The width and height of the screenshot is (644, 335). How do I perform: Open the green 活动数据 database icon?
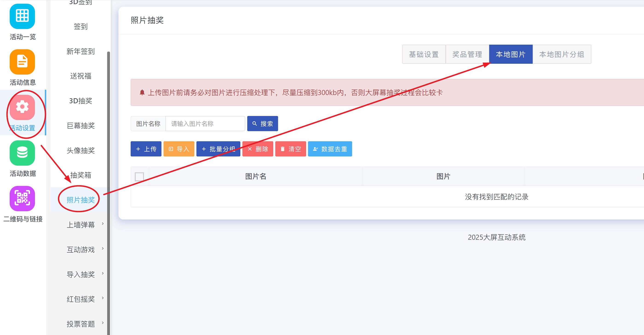[22, 153]
